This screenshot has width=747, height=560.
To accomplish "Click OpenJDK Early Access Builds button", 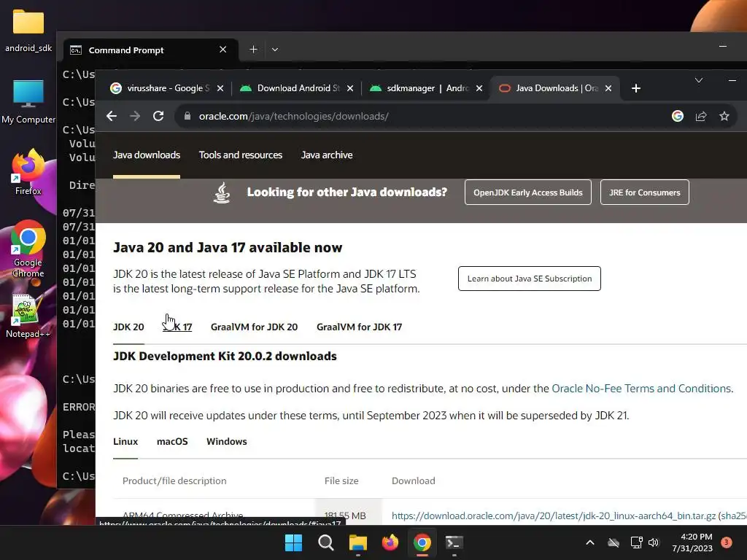I will (528, 192).
